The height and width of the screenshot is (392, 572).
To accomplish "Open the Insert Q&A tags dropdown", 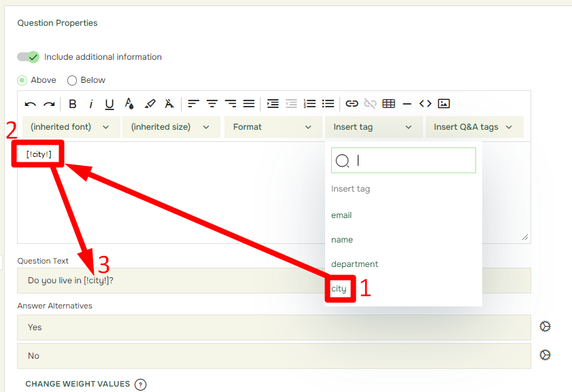I will point(475,127).
